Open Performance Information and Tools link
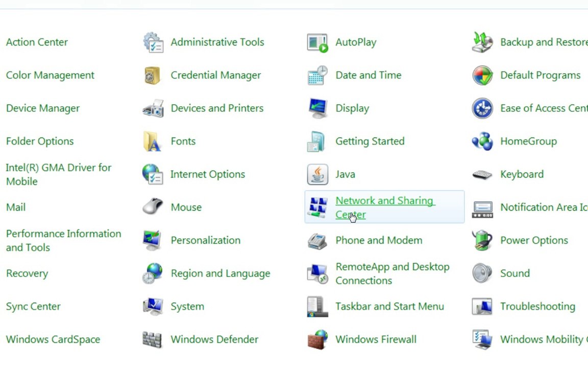The height and width of the screenshot is (368, 588). (64, 240)
